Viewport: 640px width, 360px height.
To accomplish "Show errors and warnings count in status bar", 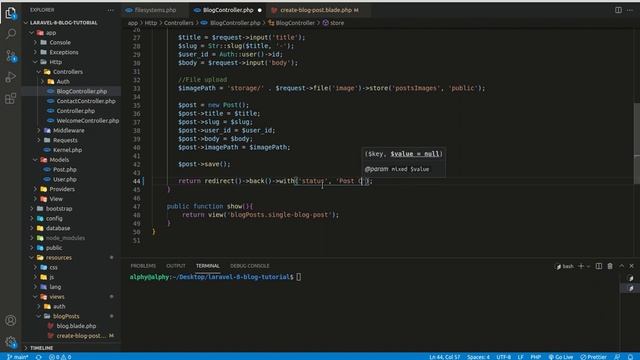I will tap(60, 357).
